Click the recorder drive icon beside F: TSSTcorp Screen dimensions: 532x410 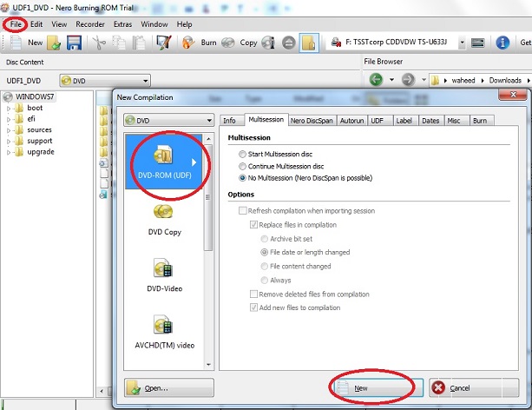pyautogui.click(x=336, y=43)
